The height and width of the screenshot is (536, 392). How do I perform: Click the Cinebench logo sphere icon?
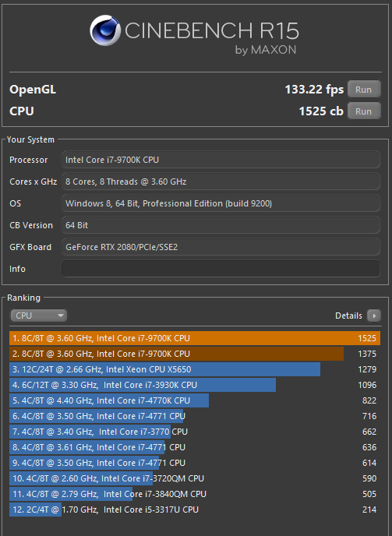[x=105, y=30]
